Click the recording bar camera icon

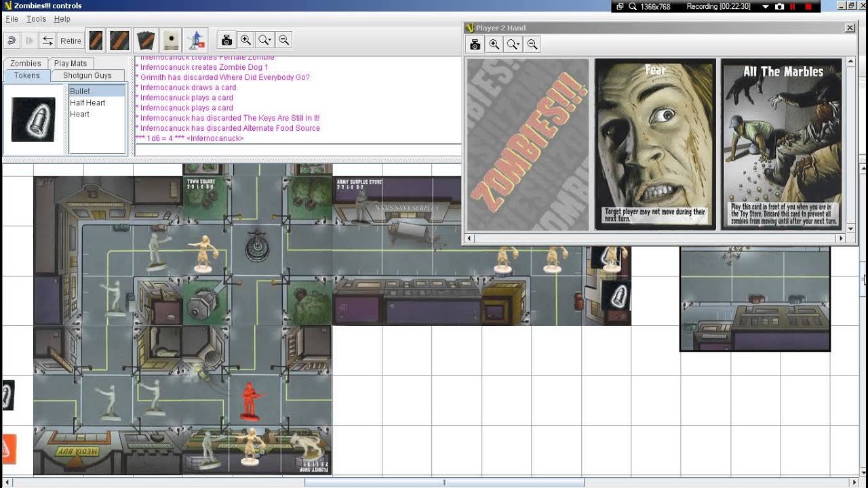[779, 6]
